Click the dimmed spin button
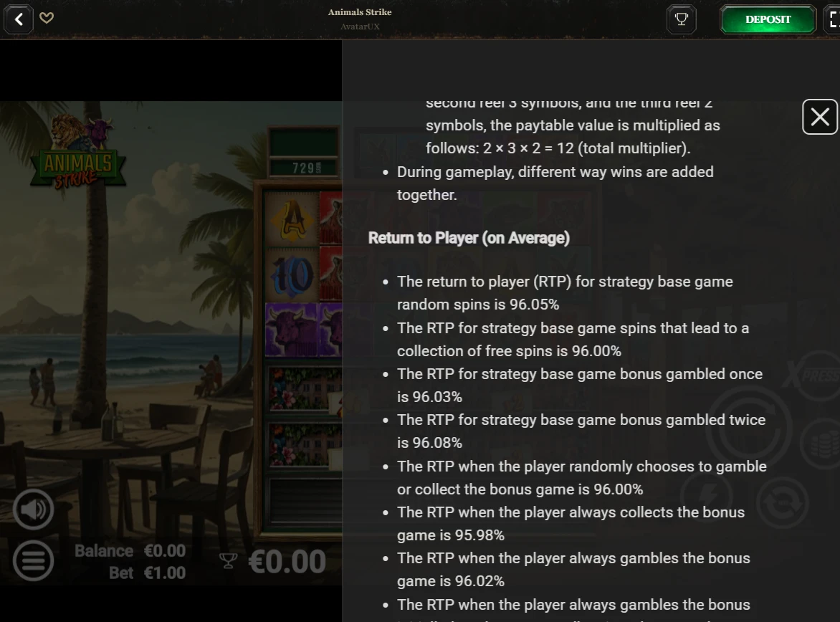This screenshot has height=622, width=840. click(749, 428)
